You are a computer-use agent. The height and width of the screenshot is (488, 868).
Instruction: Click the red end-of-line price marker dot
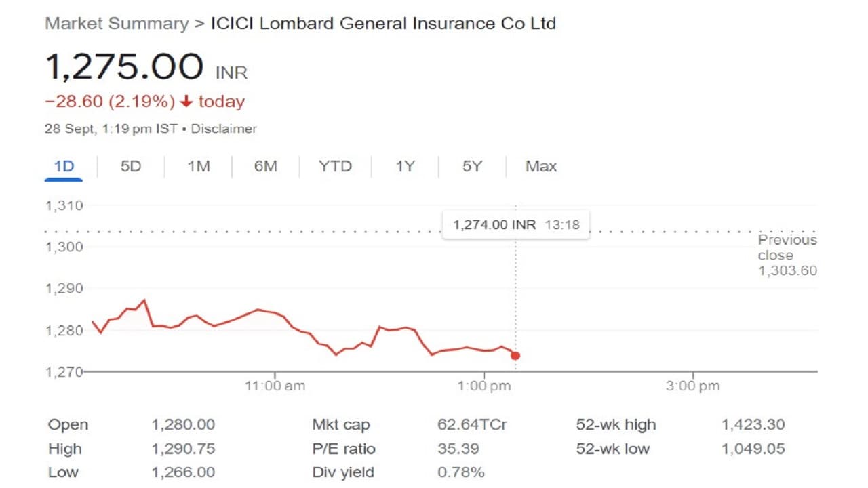tap(515, 356)
